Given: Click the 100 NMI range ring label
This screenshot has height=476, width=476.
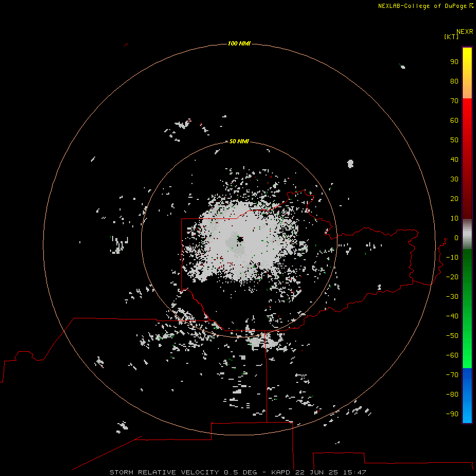Looking at the screenshot, I should (x=239, y=43).
